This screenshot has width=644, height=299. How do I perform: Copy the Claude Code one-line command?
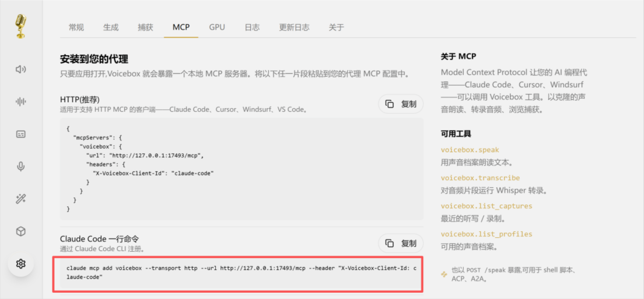coord(401,243)
